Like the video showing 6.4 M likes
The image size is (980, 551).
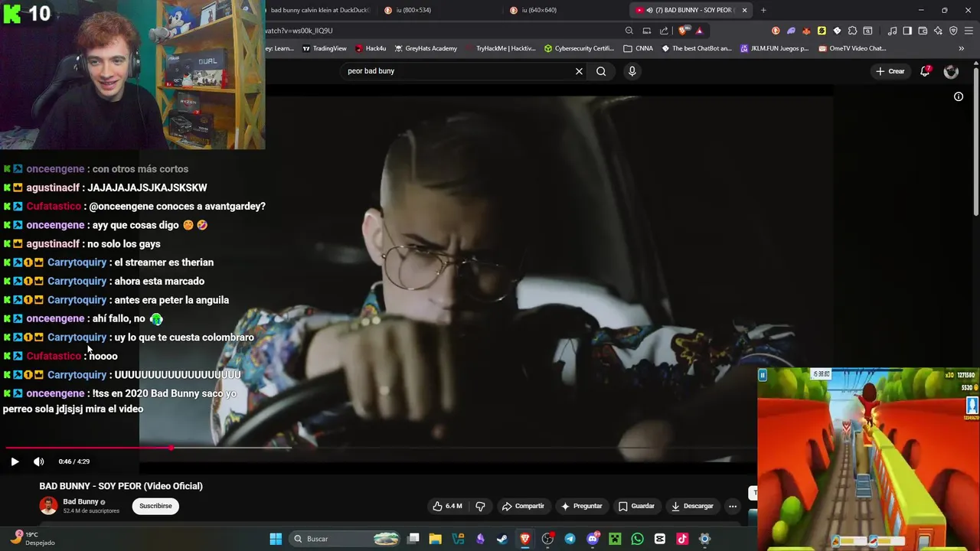tap(447, 506)
